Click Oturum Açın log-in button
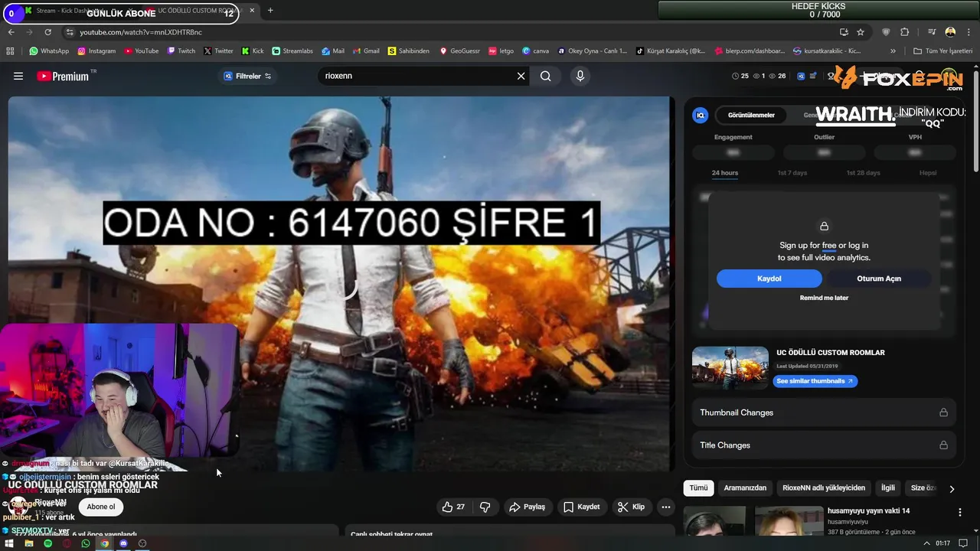980x551 pixels. tap(879, 279)
